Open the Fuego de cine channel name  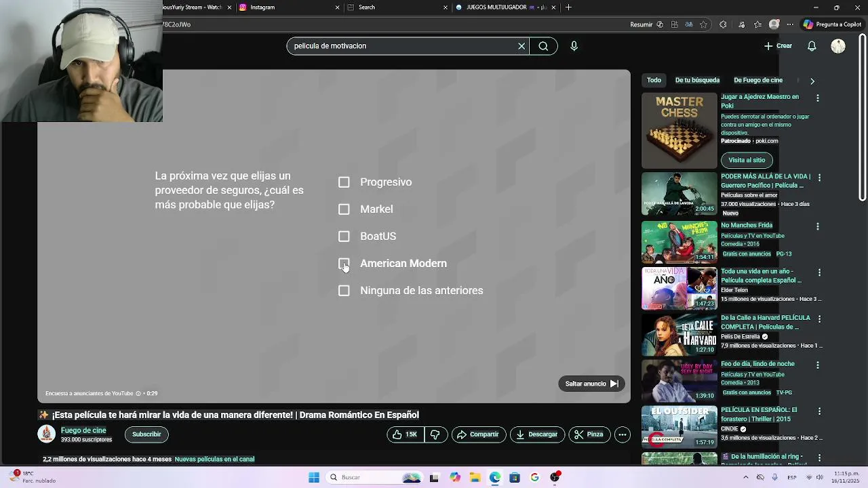[x=83, y=430]
